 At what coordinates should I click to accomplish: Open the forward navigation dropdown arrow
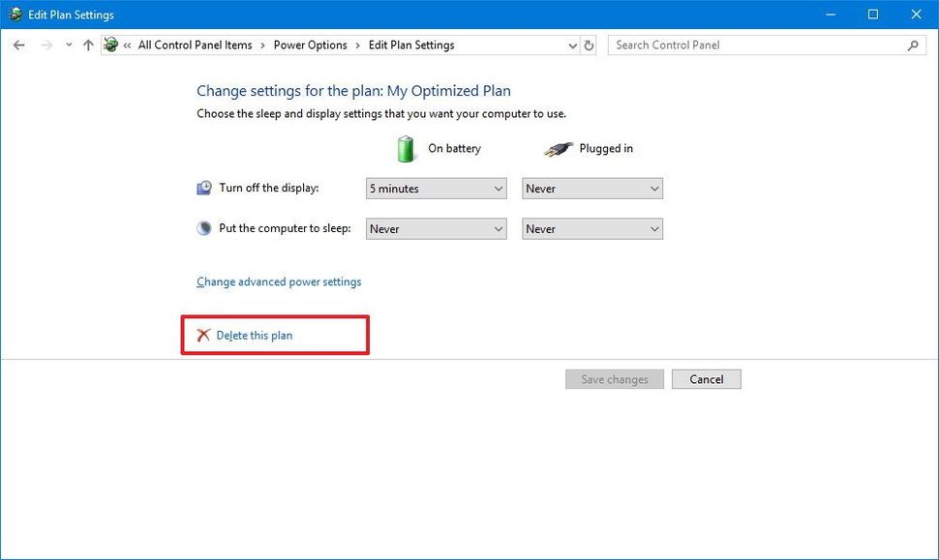[x=68, y=44]
